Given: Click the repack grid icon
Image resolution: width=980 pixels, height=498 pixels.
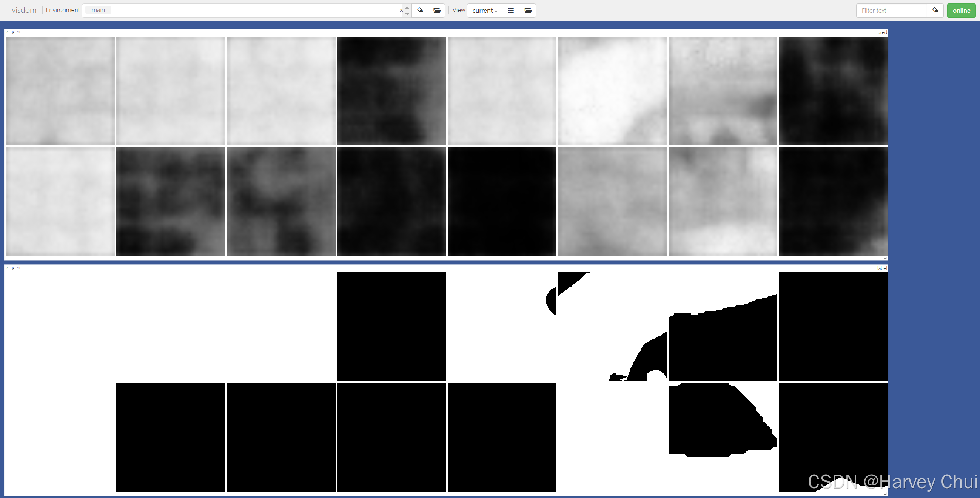Looking at the screenshot, I should pos(511,11).
